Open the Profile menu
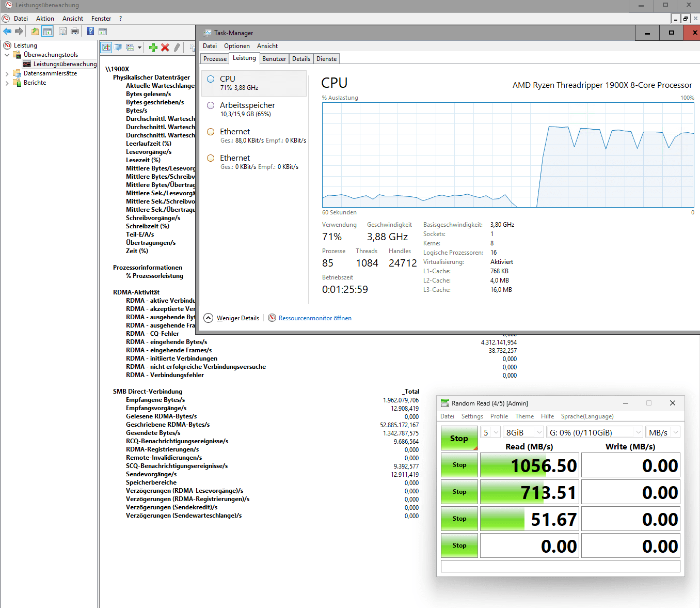 (499, 416)
